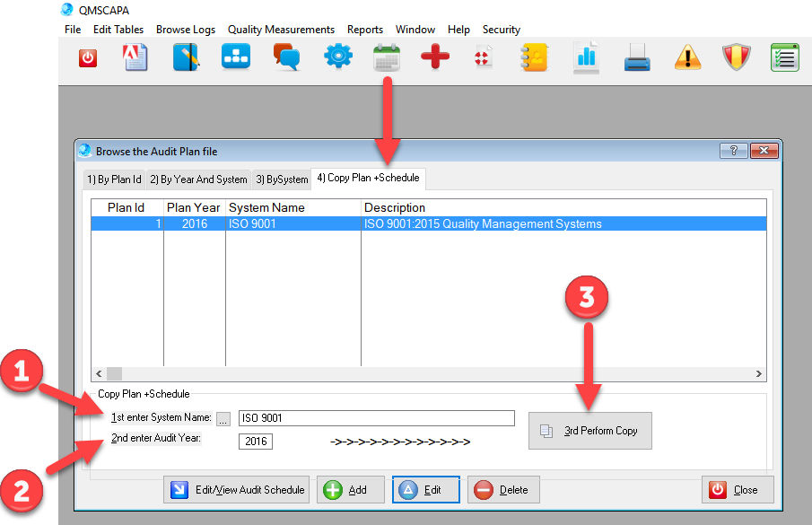Click the org chart toolbar icon

(237, 58)
